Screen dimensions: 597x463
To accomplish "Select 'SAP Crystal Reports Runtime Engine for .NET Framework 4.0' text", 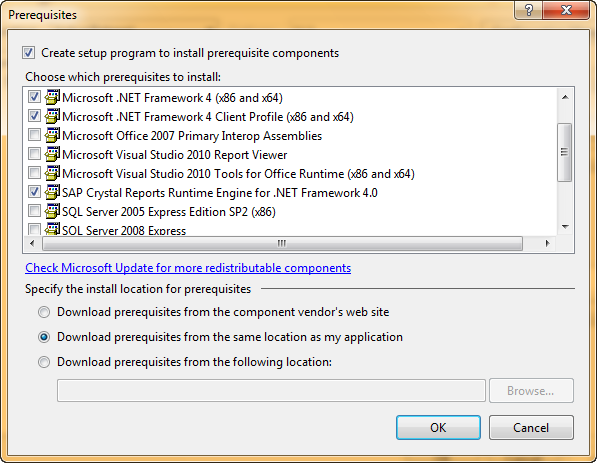I will click(x=220, y=193).
